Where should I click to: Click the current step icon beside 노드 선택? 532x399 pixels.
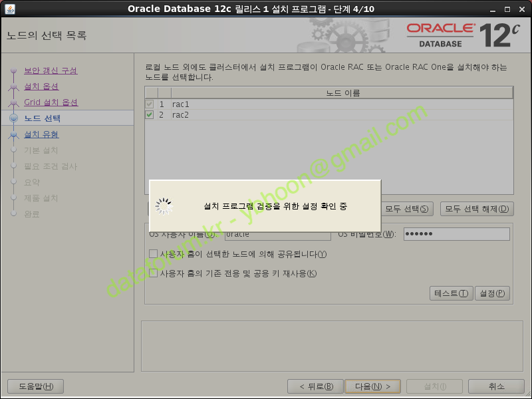tap(13, 119)
